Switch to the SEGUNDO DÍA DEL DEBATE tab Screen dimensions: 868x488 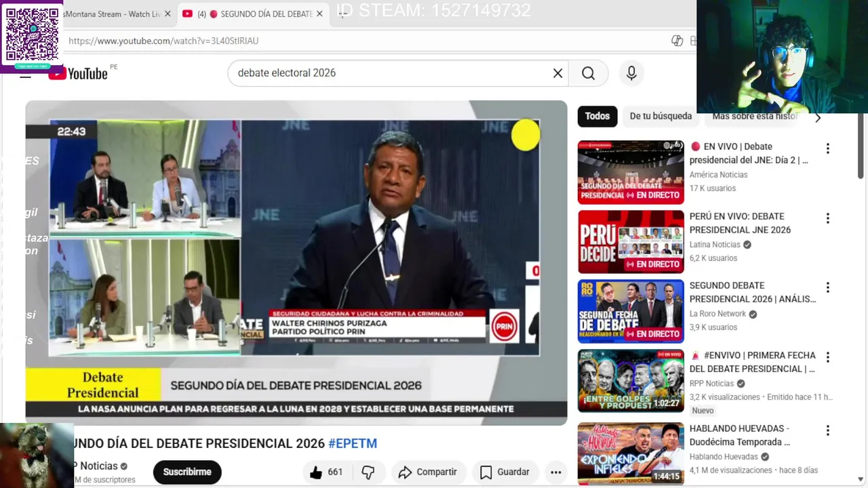pyautogui.click(x=254, y=14)
